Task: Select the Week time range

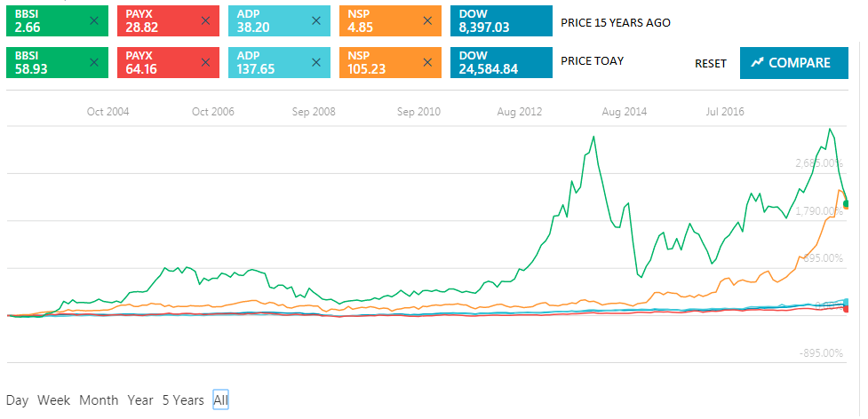Action: click(x=53, y=400)
